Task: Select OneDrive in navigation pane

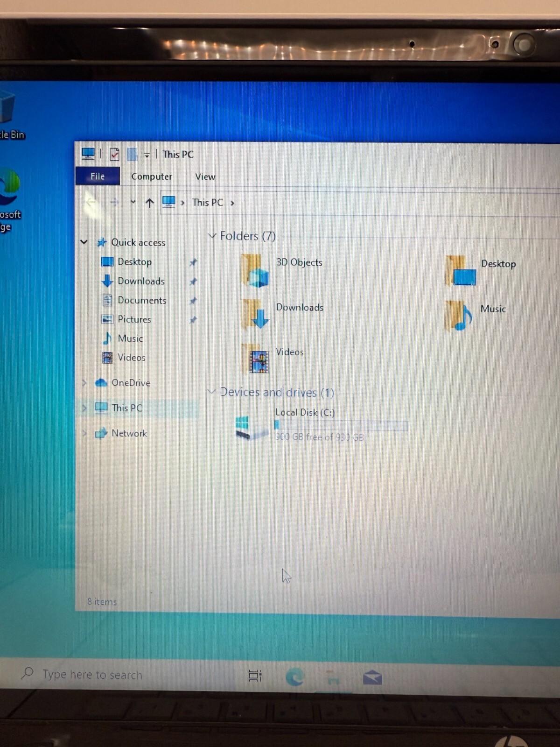Action: coord(131,383)
